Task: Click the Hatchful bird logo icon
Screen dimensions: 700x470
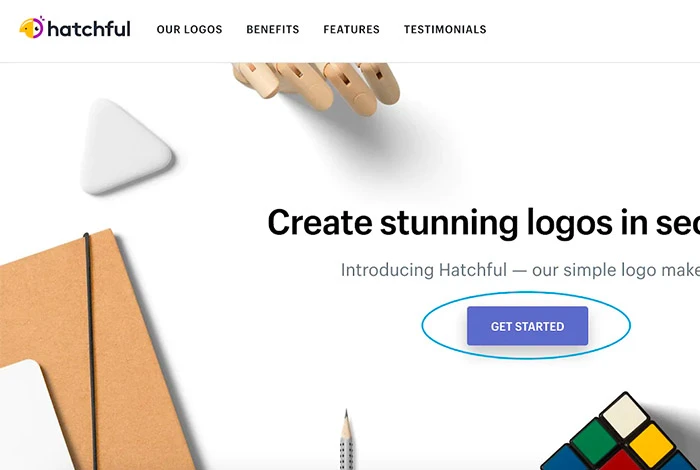Action: pos(32,28)
